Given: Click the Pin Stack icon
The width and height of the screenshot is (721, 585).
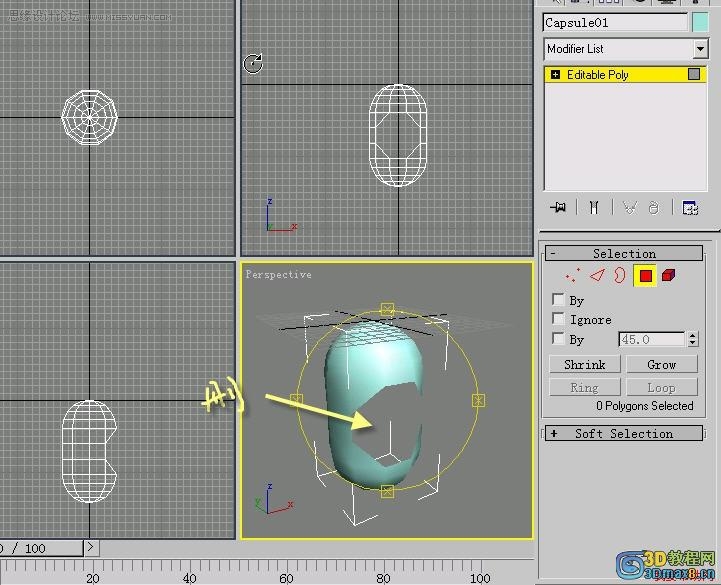Looking at the screenshot, I should click(x=558, y=207).
